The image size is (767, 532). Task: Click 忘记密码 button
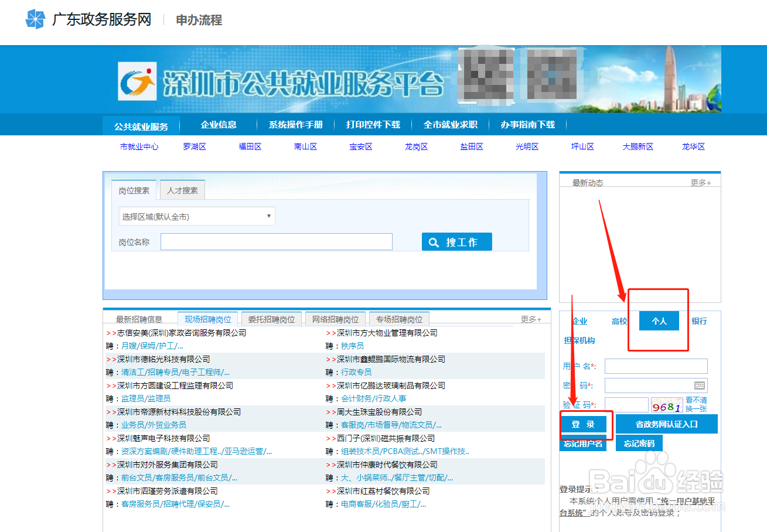coord(639,444)
